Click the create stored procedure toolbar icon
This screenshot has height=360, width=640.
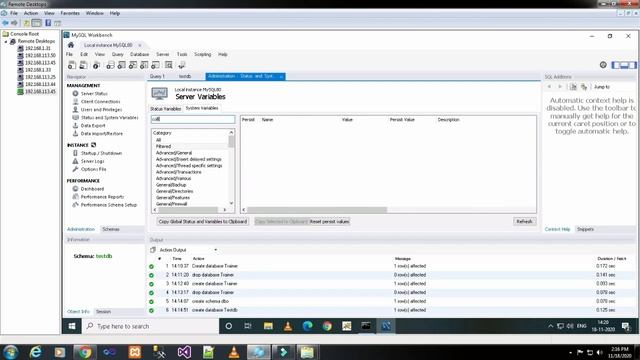pos(144,65)
